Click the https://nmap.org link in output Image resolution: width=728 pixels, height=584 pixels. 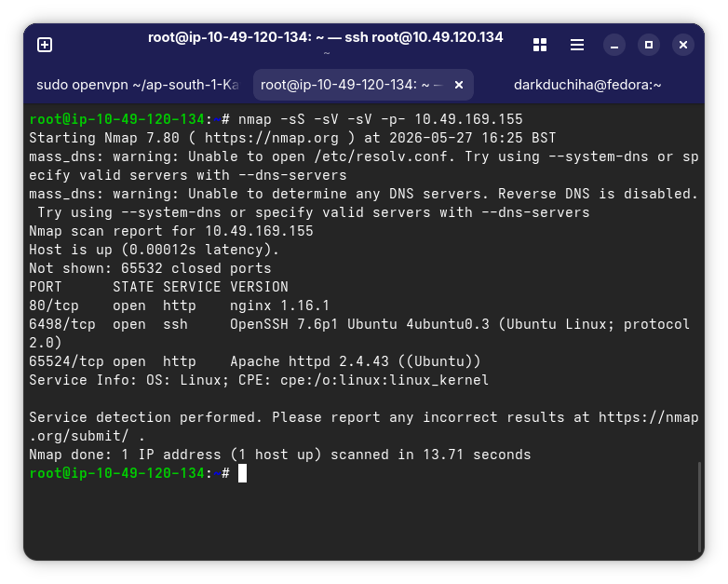point(272,138)
